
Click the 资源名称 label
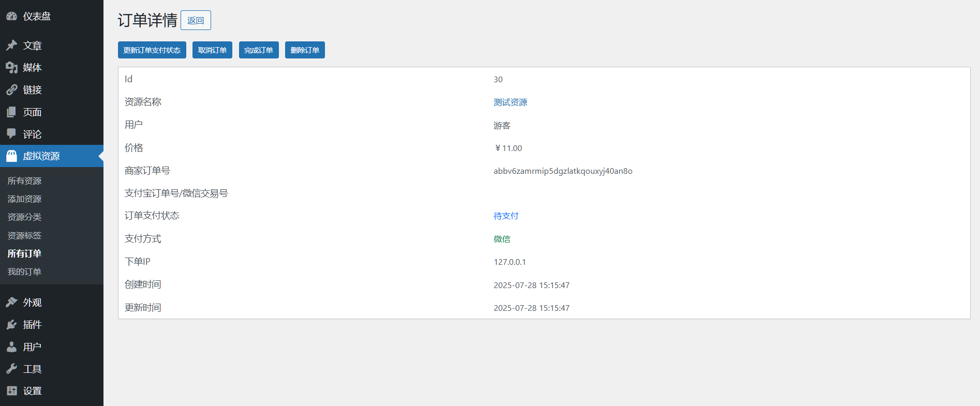point(143,102)
